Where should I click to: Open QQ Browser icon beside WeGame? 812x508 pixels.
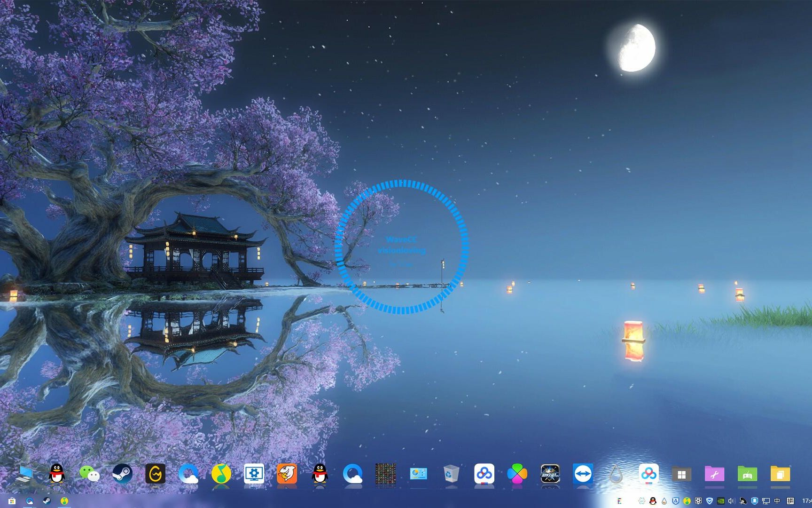click(188, 474)
